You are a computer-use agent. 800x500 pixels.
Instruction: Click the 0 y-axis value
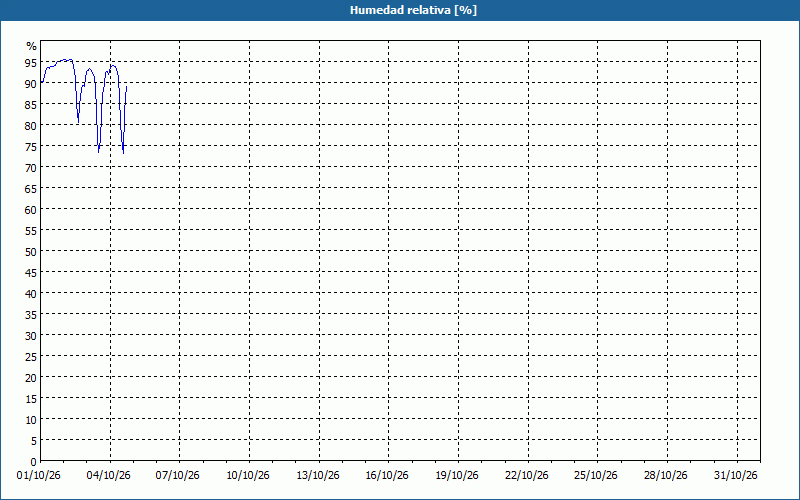tap(34, 462)
